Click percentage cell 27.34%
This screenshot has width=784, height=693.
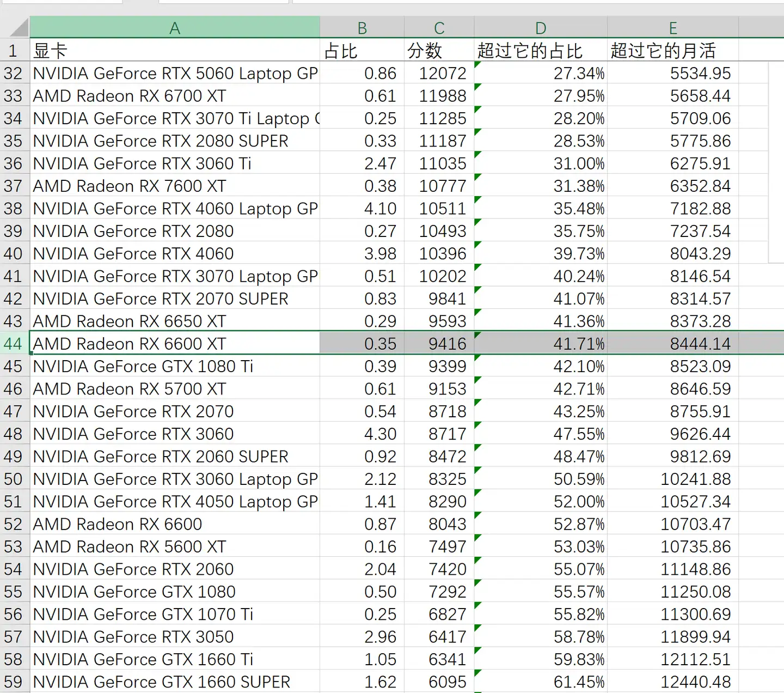click(541, 73)
